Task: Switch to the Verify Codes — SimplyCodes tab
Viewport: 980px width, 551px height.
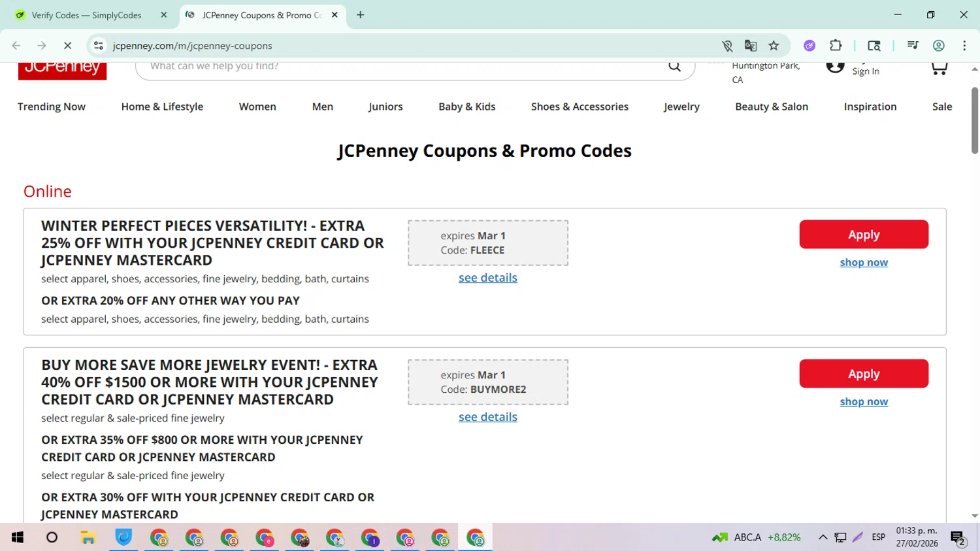Action: point(87,15)
